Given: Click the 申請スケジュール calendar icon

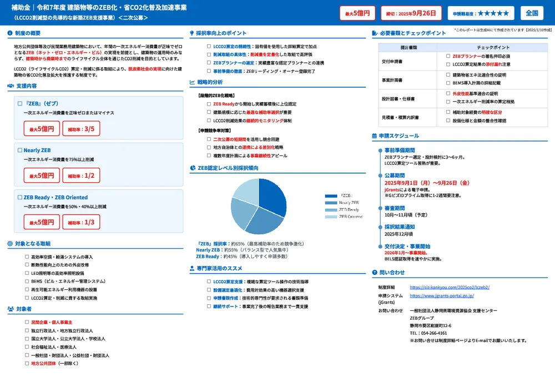Looking at the screenshot, I should pyautogui.click(x=373, y=135).
